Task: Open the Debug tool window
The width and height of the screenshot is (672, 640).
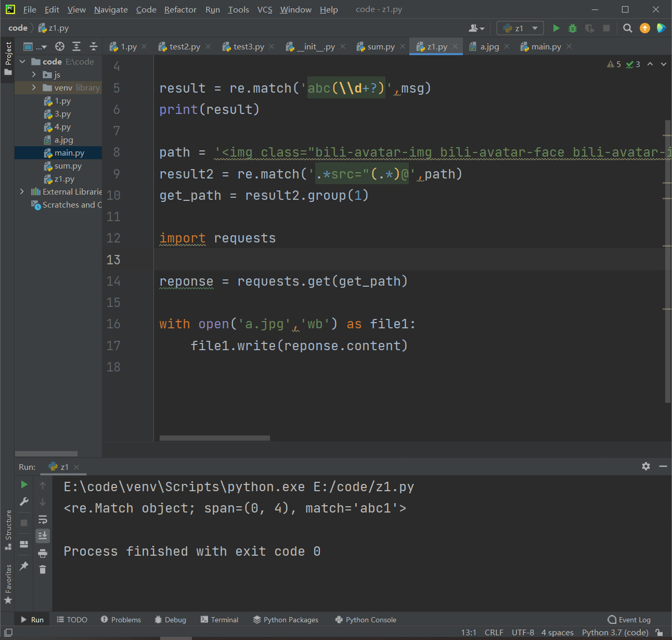Action: pos(170,620)
